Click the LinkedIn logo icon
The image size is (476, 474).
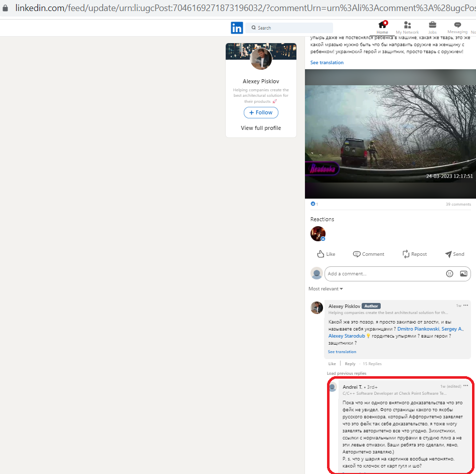click(237, 28)
